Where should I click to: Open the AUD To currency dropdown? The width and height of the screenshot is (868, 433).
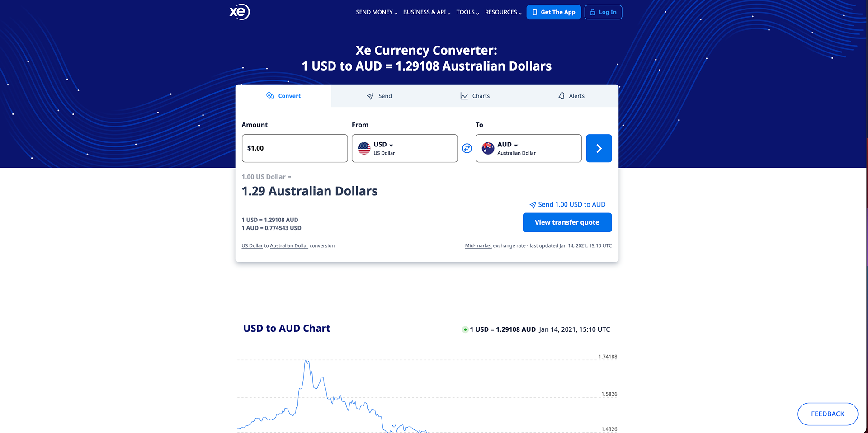coord(528,148)
